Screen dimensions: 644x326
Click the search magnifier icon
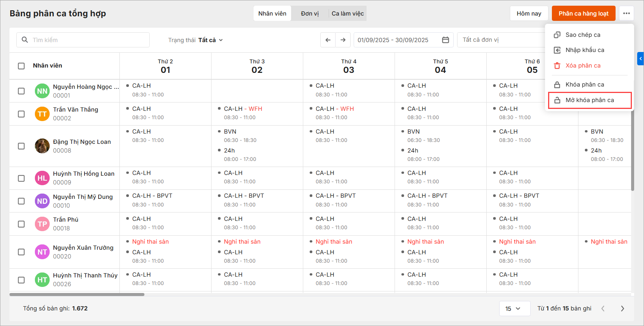pos(25,40)
